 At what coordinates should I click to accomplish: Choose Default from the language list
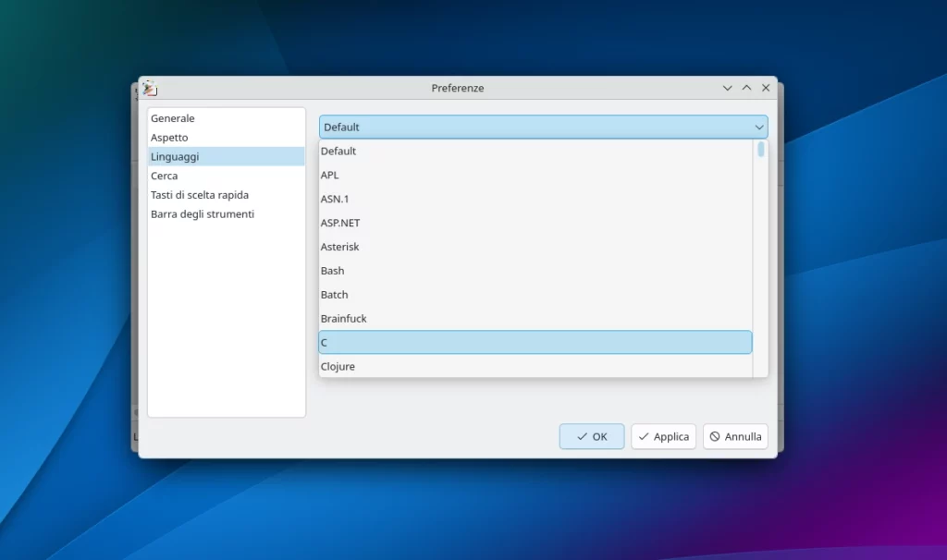(535, 151)
